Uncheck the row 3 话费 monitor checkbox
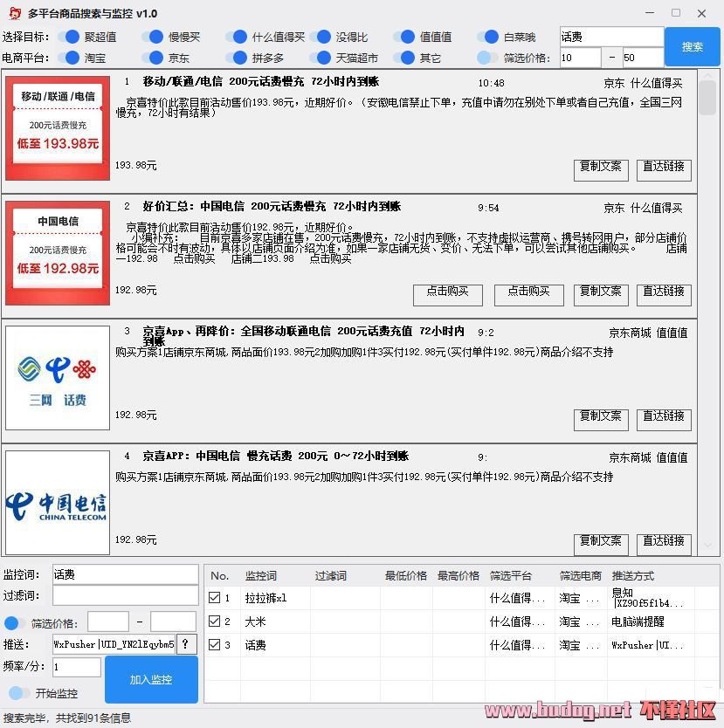 tap(214, 644)
